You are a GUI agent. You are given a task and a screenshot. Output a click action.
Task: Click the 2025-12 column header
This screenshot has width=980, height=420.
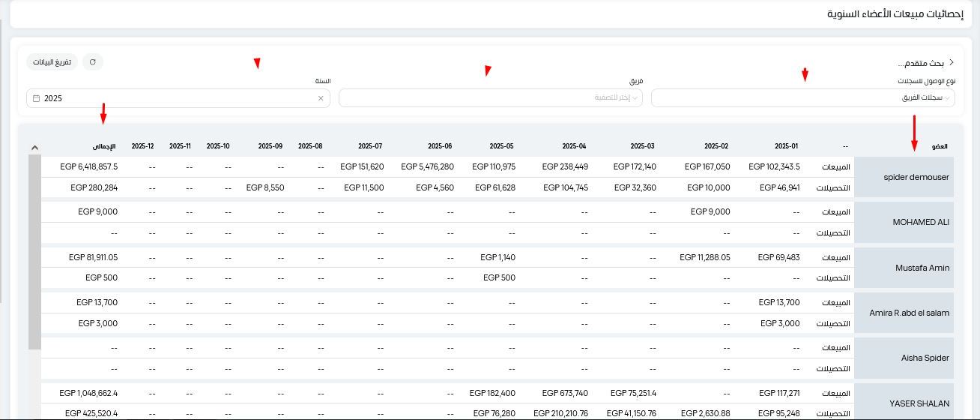(x=142, y=146)
